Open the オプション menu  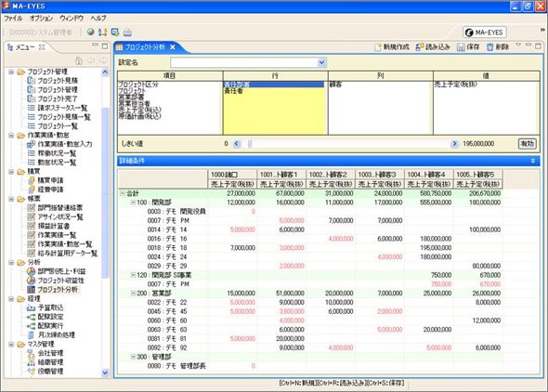[41, 19]
